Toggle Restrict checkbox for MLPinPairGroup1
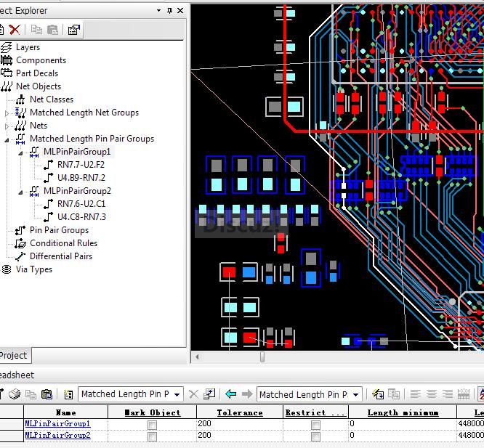The width and height of the screenshot is (484, 448). pos(315,424)
